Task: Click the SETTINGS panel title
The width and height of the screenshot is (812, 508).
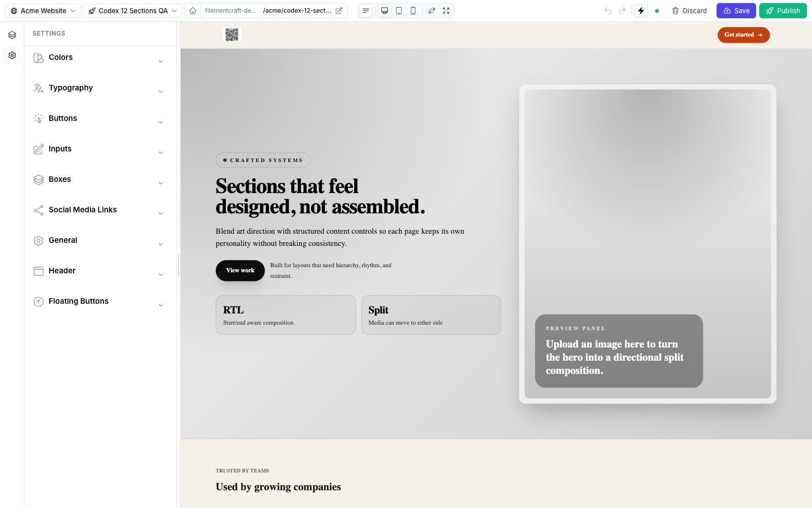Action: pos(49,34)
